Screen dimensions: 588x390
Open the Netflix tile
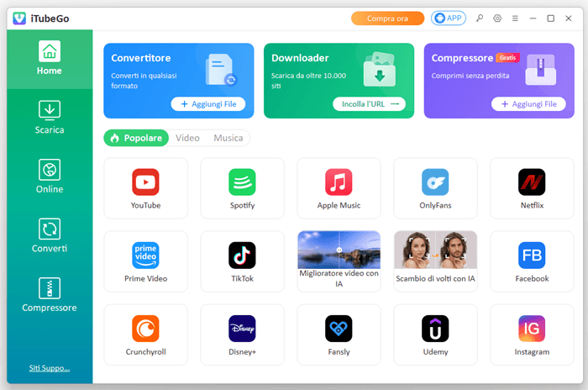(x=532, y=188)
